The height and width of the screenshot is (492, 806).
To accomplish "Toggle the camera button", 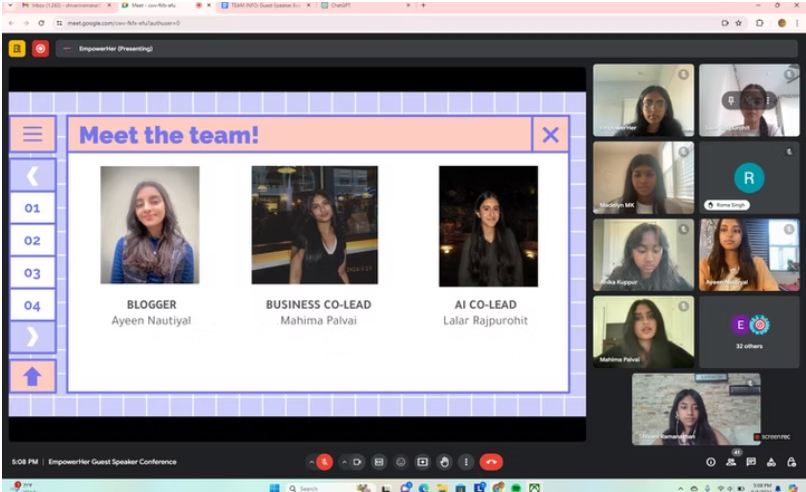I will (357, 462).
